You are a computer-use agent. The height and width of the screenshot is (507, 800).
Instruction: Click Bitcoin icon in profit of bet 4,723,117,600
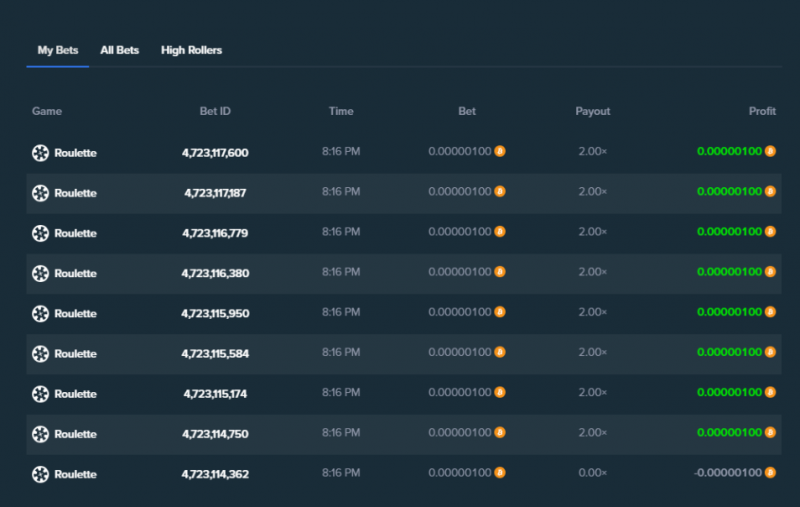(x=770, y=151)
